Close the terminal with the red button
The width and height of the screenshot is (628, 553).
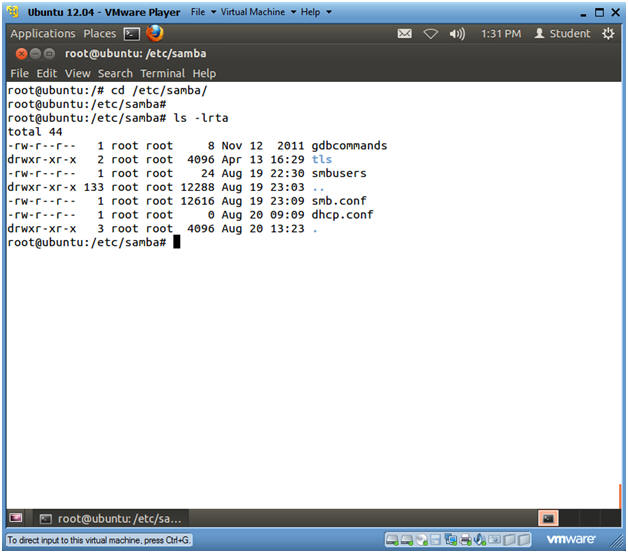tap(21, 54)
